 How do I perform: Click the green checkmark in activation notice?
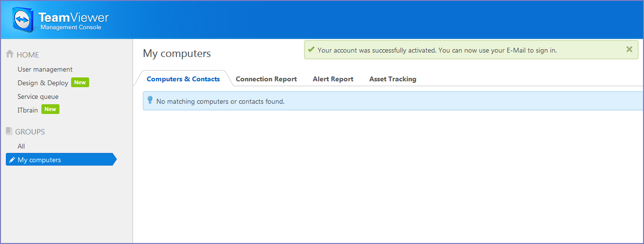311,49
